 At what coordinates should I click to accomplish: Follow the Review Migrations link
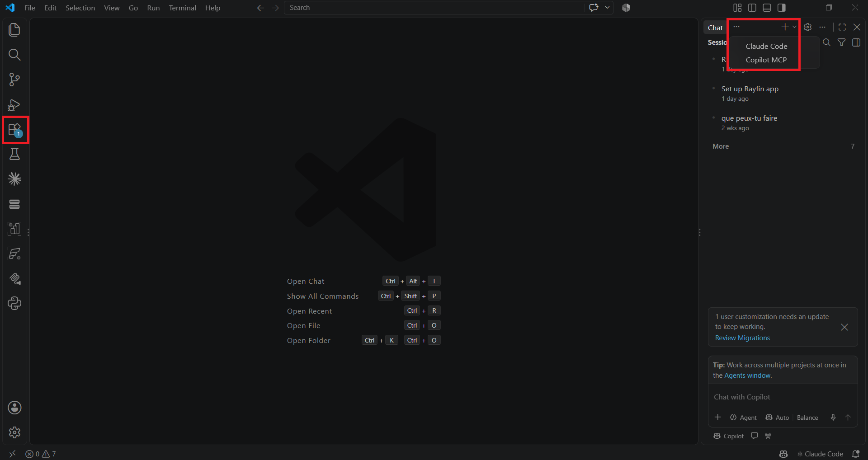(742, 338)
